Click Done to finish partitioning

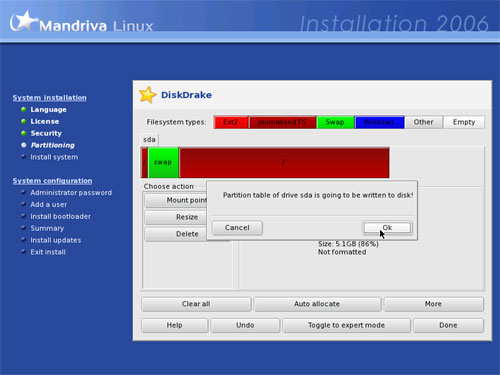pos(448,326)
